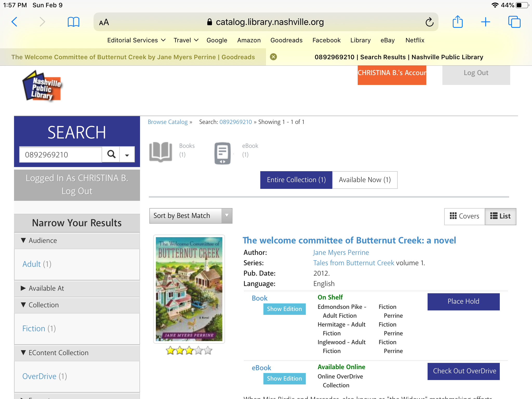Show all tabs overview icon
The height and width of the screenshot is (399, 532).
click(x=514, y=22)
